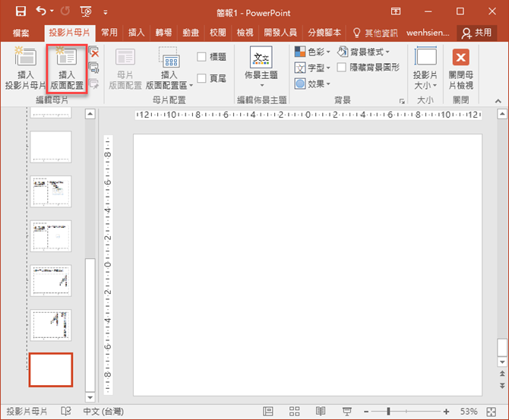Click the zoom out minus button
The width and height of the screenshot is (509, 420).
(366, 412)
